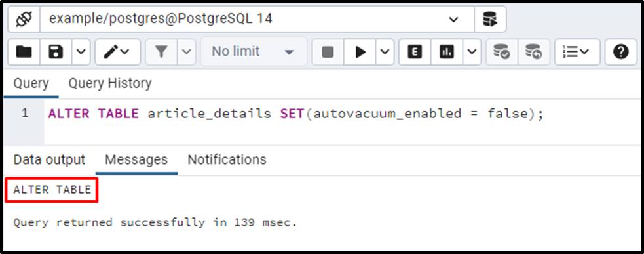The height and width of the screenshot is (254, 644).
Task: Click the Commit transaction database icon
Action: click(x=501, y=52)
